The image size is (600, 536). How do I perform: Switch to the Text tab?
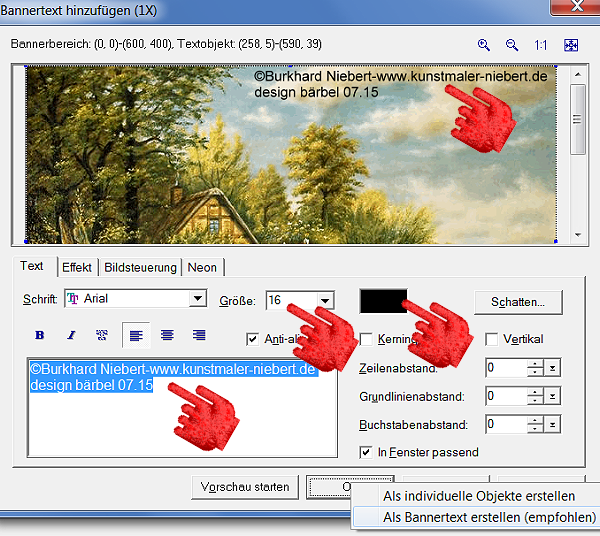32,266
